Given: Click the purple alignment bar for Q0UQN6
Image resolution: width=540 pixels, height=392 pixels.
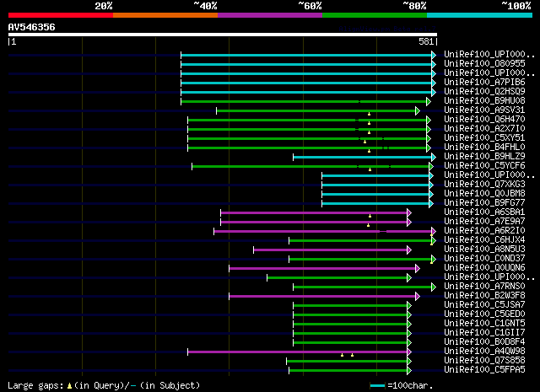Looking at the screenshot, I should tap(322, 269).
